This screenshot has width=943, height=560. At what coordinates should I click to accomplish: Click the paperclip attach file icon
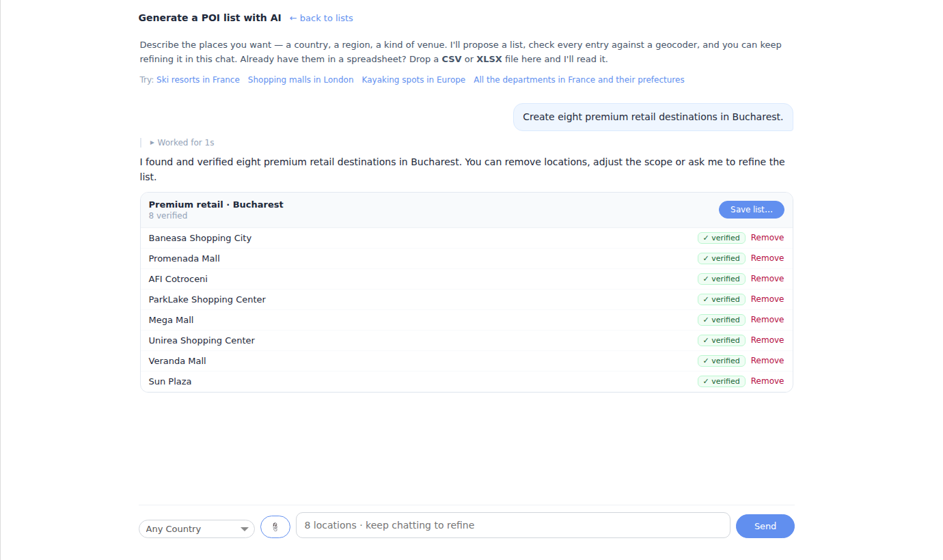(x=275, y=527)
